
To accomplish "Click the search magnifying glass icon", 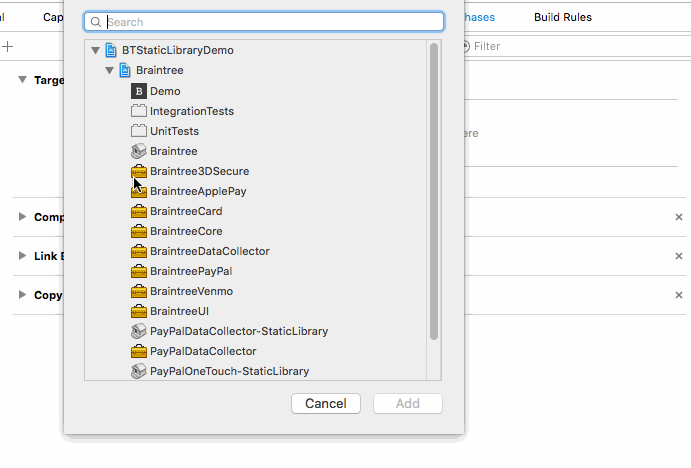I will tap(96, 22).
